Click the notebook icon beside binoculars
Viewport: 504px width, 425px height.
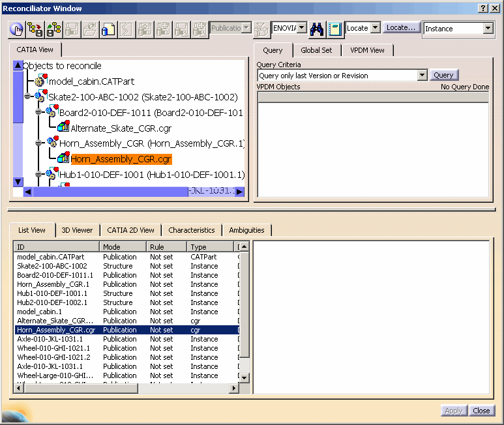[335, 29]
